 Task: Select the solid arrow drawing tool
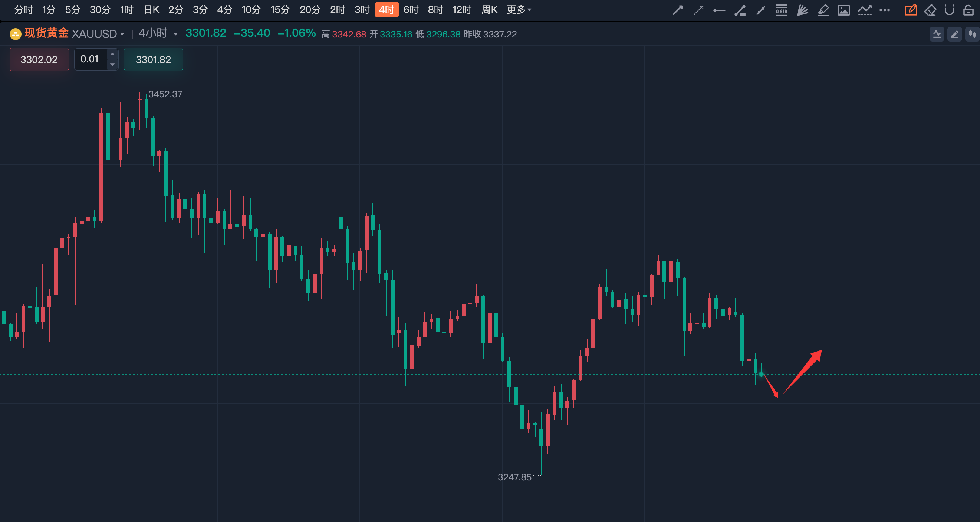[x=678, y=10]
